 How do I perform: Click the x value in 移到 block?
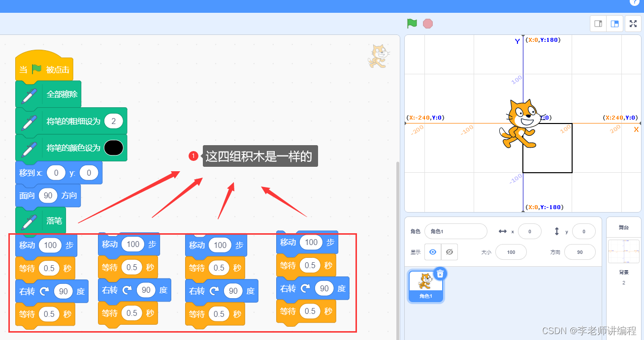56,173
